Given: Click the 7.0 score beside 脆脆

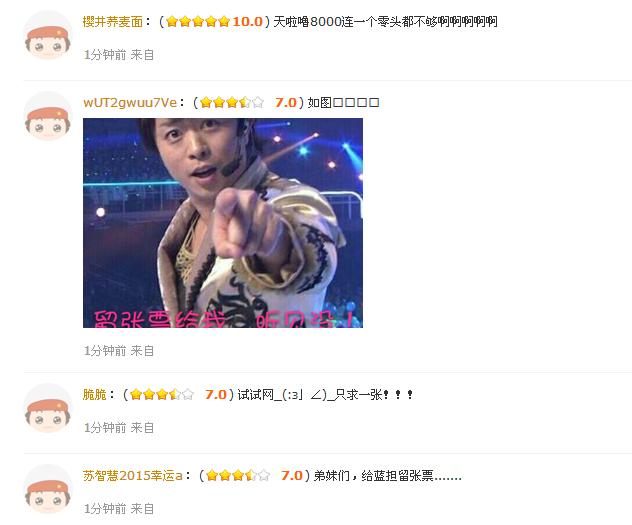Looking at the screenshot, I should tap(216, 394).
